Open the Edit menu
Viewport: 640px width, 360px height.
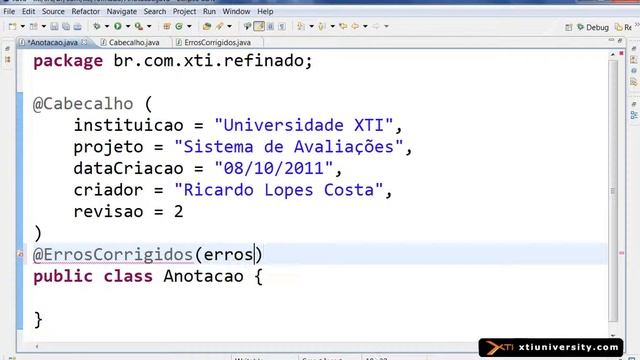(28, 11)
